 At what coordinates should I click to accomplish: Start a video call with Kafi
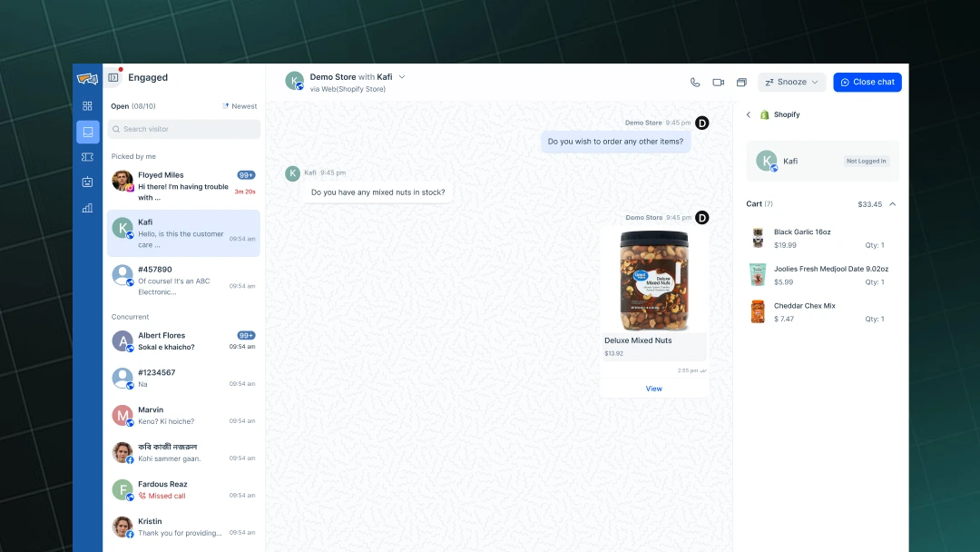[718, 82]
